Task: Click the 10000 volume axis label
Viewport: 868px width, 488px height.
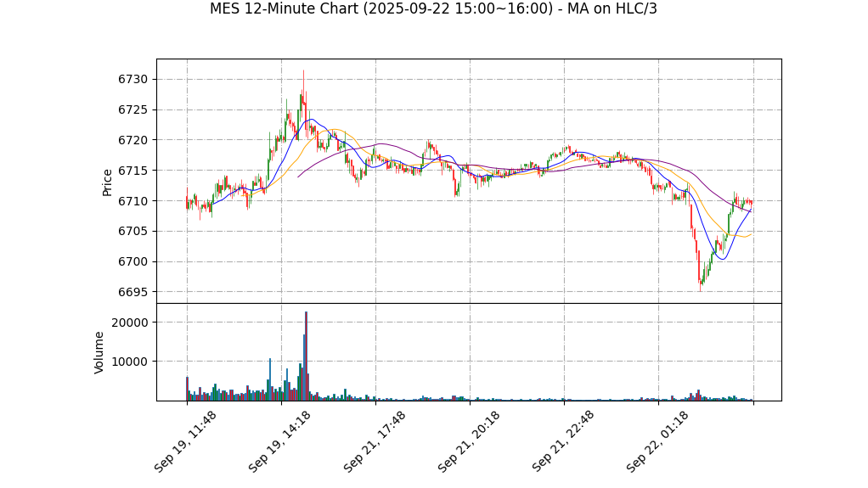Action: tap(130, 362)
